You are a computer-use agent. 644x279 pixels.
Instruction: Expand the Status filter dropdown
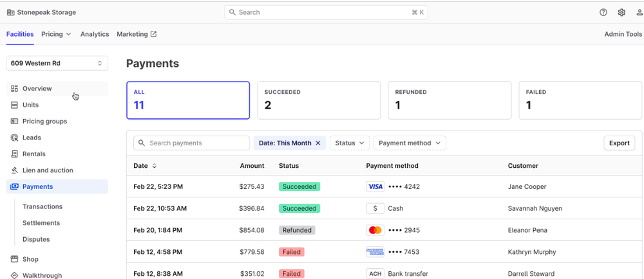click(350, 143)
